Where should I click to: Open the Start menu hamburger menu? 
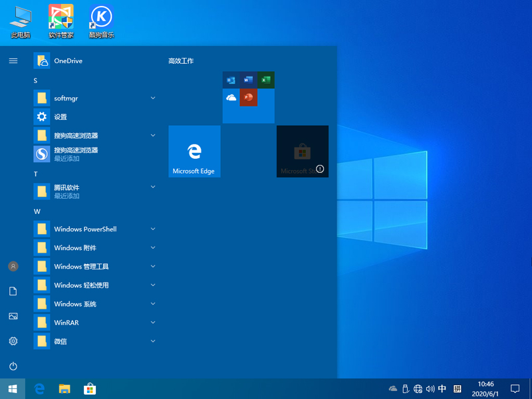pos(13,61)
